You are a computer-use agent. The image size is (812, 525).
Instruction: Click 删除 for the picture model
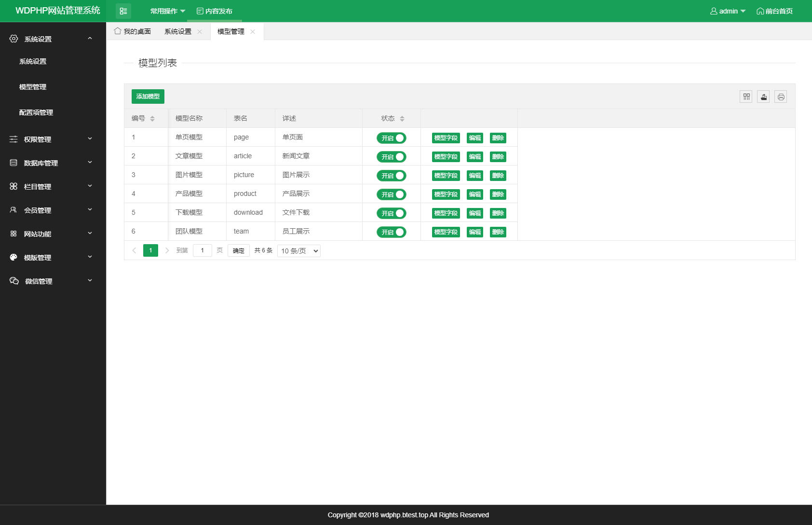498,176
